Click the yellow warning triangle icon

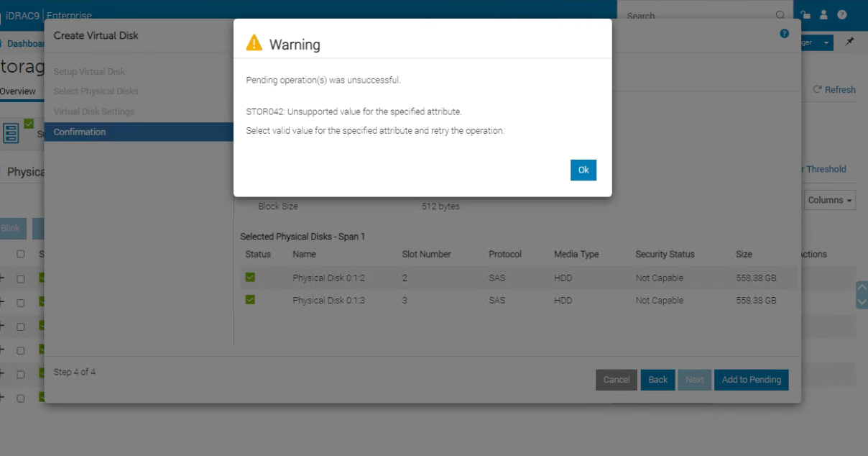(254, 43)
